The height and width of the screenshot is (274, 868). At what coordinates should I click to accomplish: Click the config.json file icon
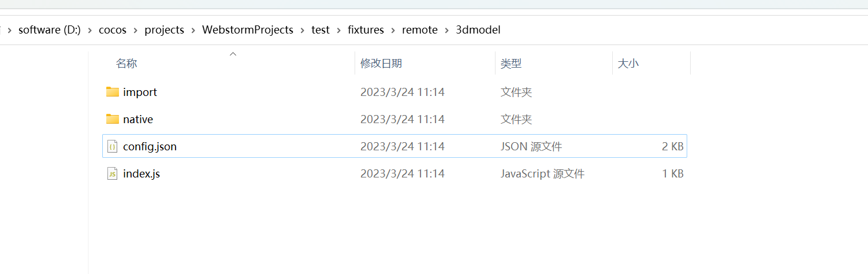[x=112, y=146]
